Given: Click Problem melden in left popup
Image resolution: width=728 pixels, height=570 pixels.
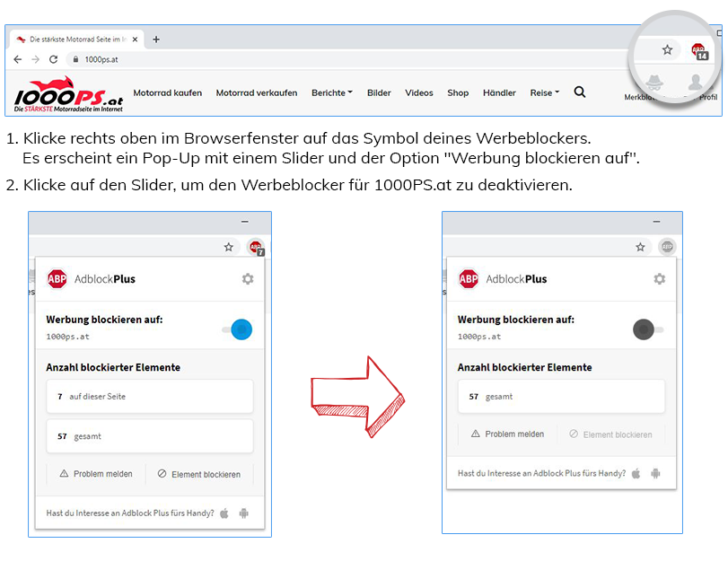Looking at the screenshot, I should pos(96,474).
